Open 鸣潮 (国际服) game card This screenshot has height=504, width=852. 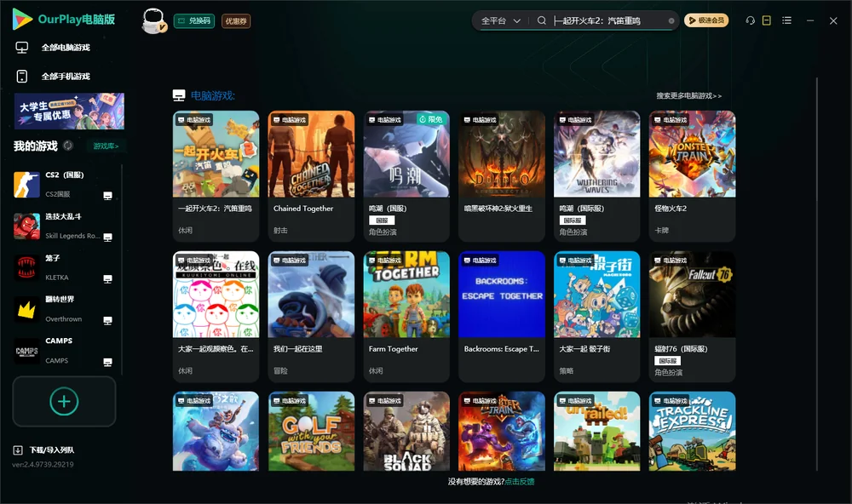[x=596, y=176]
